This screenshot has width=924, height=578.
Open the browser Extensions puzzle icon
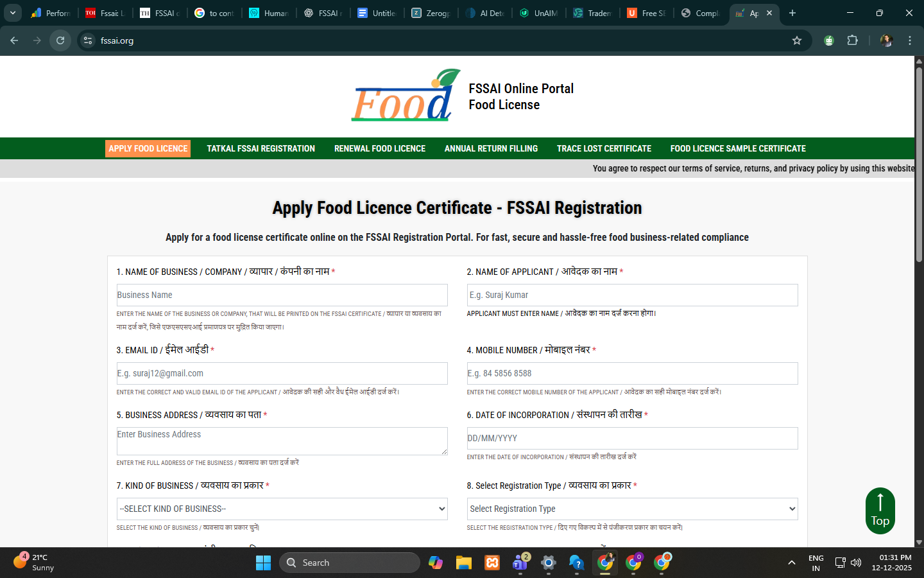[852, 40]
